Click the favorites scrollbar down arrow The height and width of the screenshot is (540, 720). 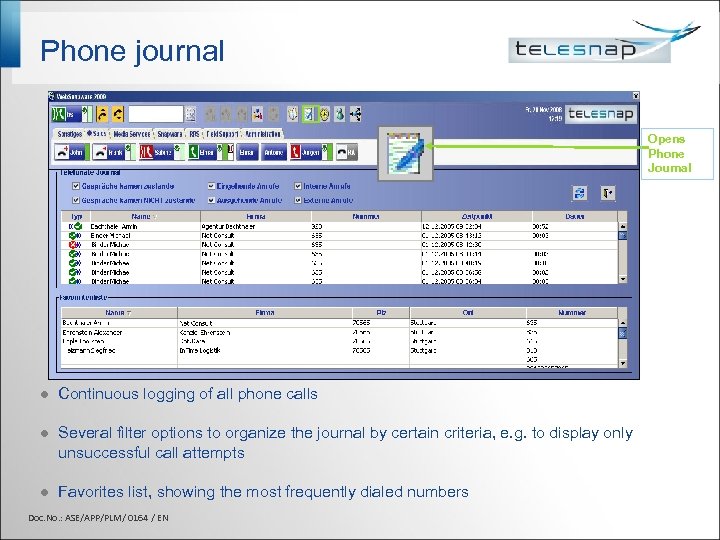623,363
